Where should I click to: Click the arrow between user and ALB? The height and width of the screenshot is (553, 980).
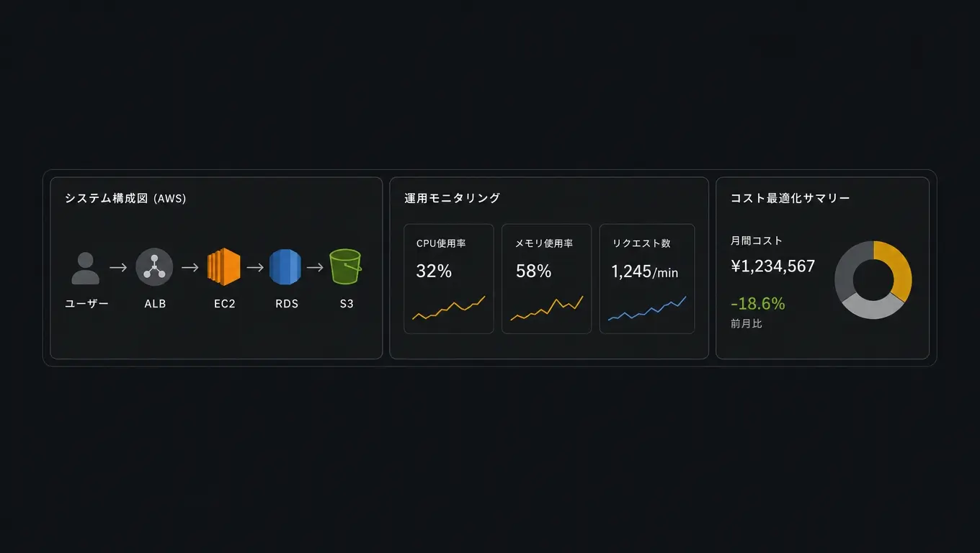pyautogui.click(x=118, y=267)
